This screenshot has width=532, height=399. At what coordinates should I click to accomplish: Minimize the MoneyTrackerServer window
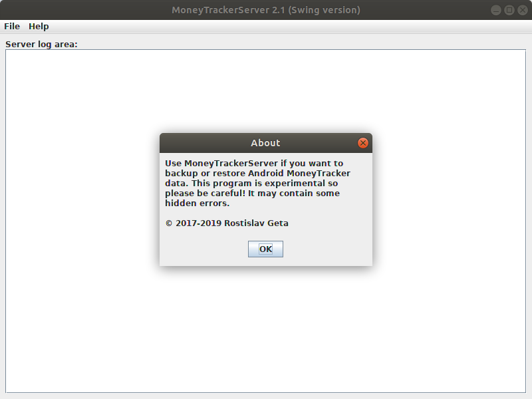(x=495, y=10)
